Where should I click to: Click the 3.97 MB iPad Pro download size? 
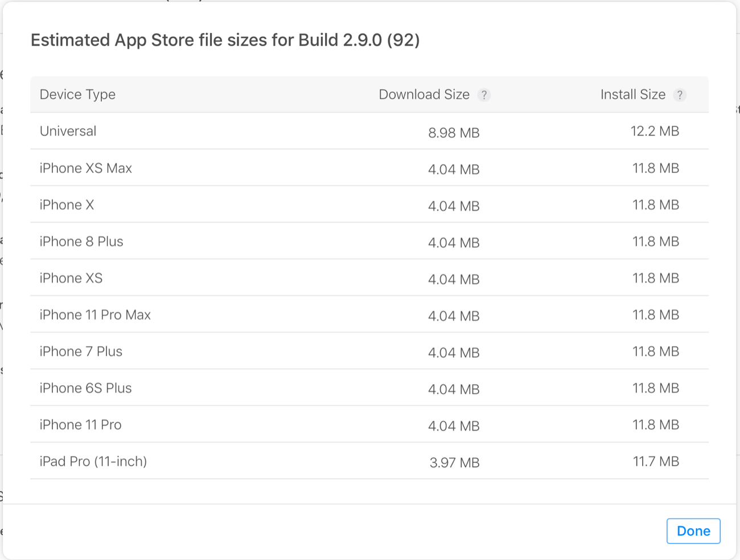tap(454, 463)
